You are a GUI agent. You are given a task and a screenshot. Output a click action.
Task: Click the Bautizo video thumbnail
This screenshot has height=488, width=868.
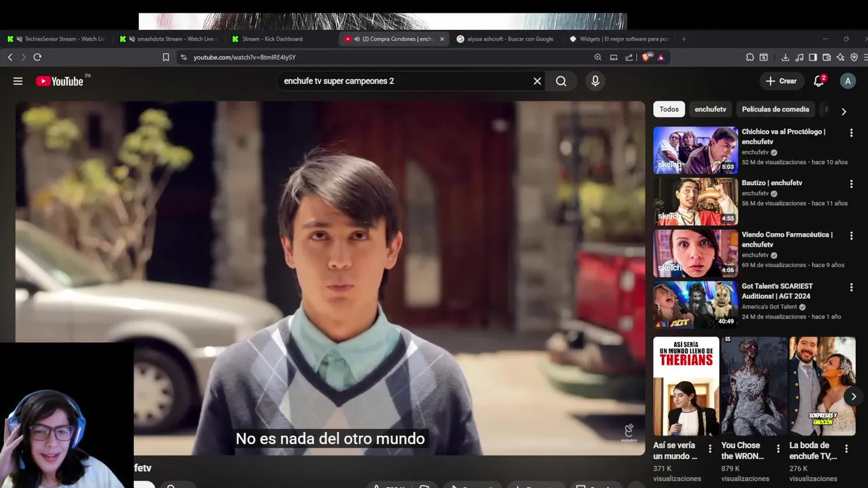pos(695,202)
